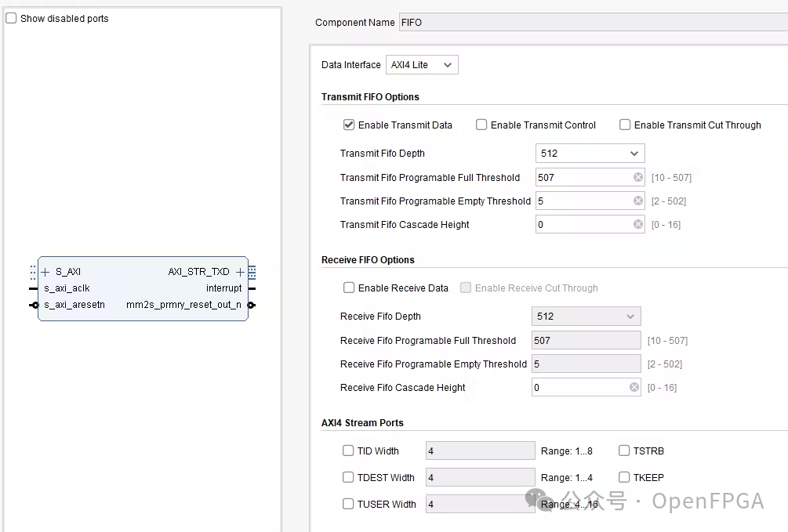The height and width of the screenshot is (532, 788).
Task: Click the mm2s_prmry_reset_out_n port pin
Action: [x=252, y=305]
